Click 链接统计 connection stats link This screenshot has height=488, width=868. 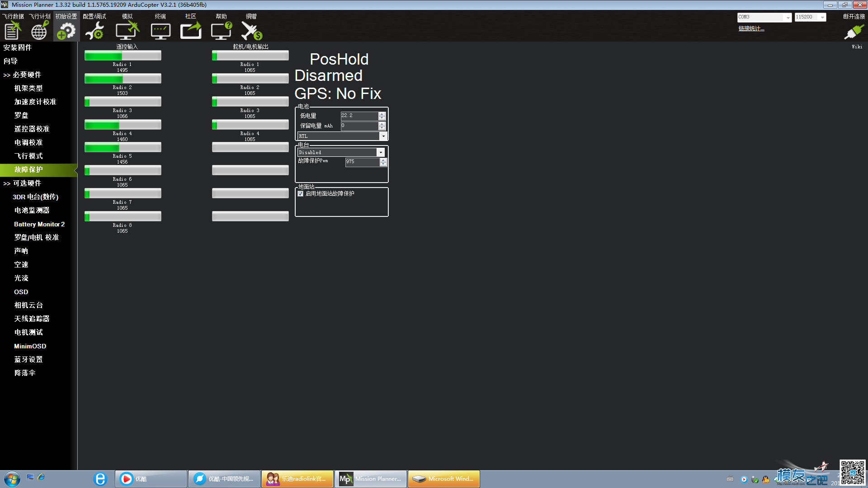752,28
